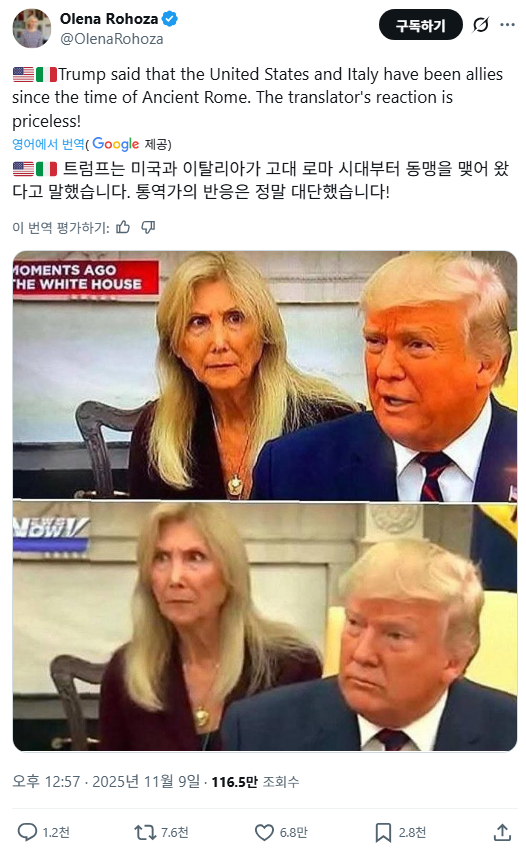
Task: Click the 116.5만 조회수 view count
Action: (255, 781)
